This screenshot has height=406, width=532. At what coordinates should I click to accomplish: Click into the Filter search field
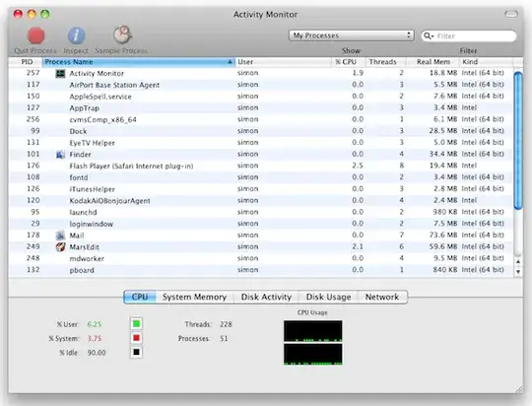(469, 35)
